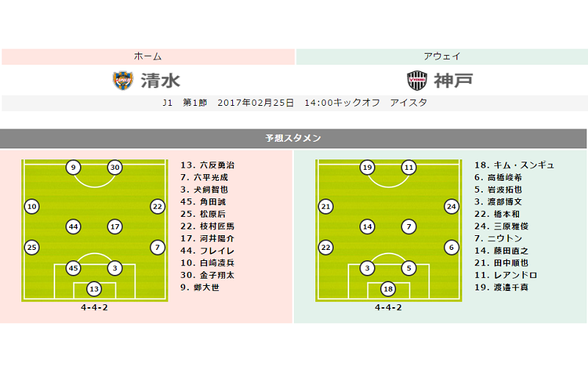This screenshot has height=391, width=588.
Task: Open player 鄭大世 from Shimizu's list
Action: 205,287
